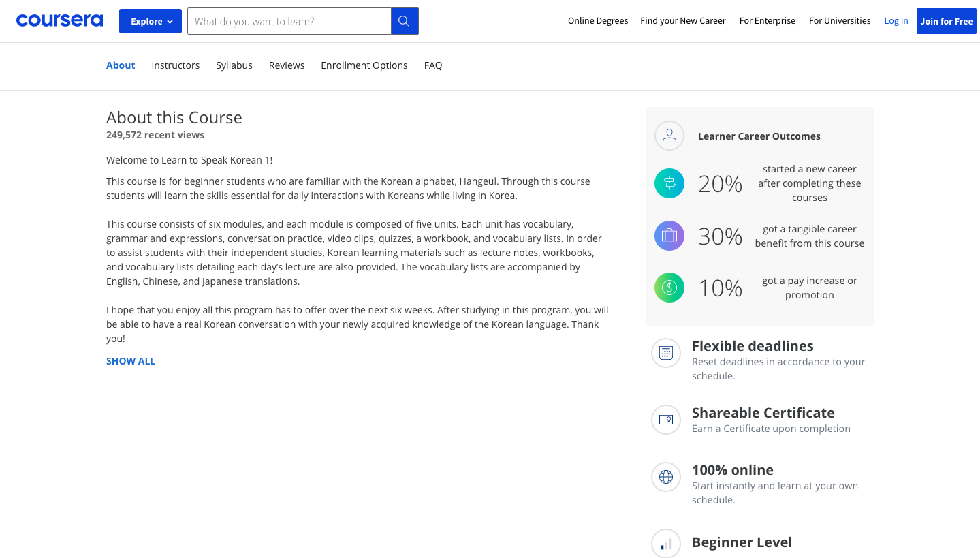This screenshot has height=558, width=980.
Task: Open the Syllabus tab
Action: 234,65
